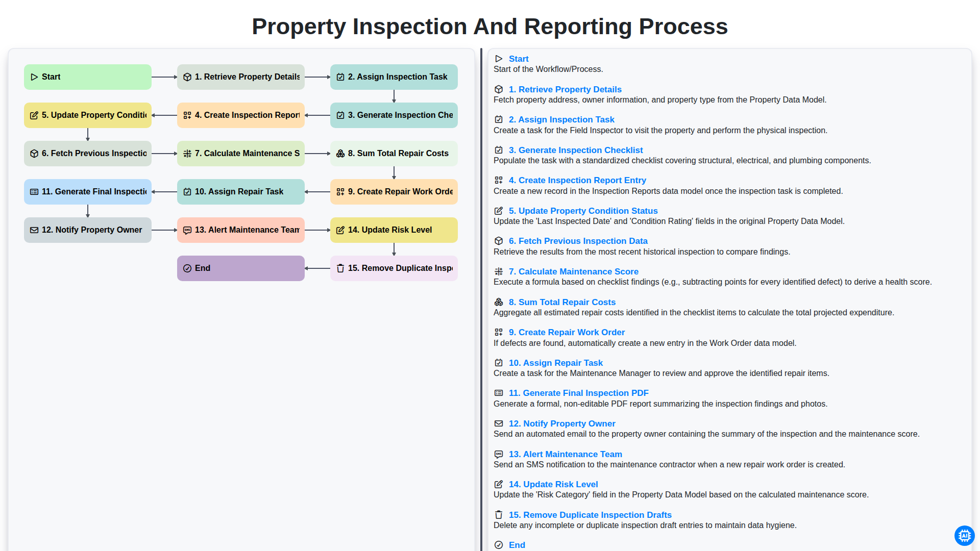Click the grid-plus icon in Create Inspection Report node
Image resolution: width=980 pixels, height=551 pixels.
point(187,115)
